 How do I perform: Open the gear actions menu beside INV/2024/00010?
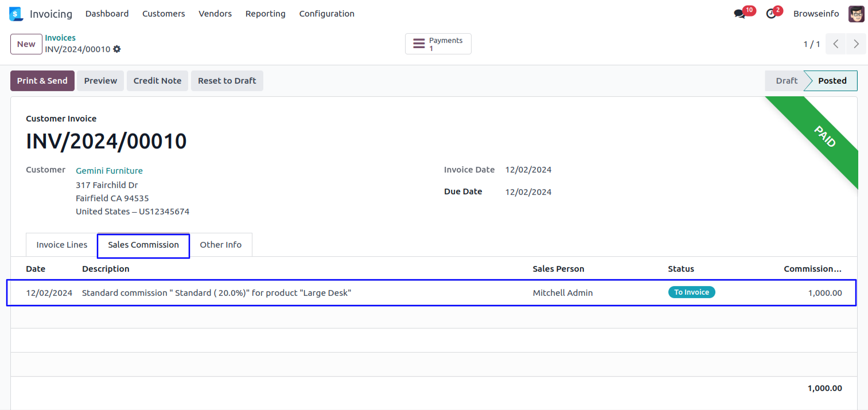[x=117, y=49]
